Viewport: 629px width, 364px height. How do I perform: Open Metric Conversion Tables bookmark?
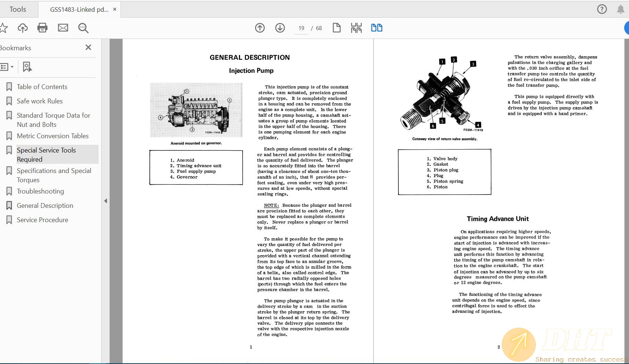[x=53, y=136]
